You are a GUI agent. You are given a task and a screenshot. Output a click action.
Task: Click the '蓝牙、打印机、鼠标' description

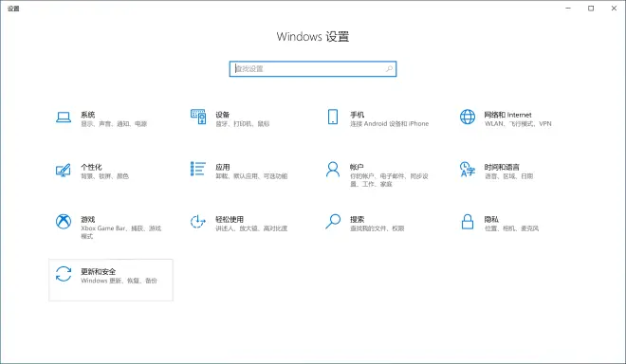242,124
